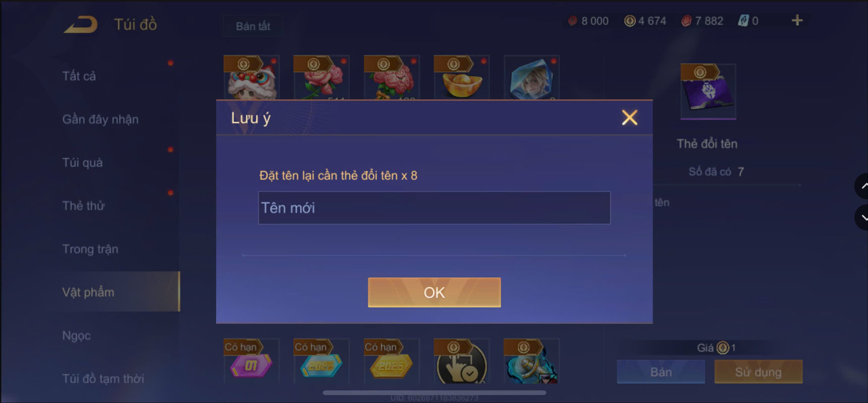Click the Tên mới input field

pos(435,208)
